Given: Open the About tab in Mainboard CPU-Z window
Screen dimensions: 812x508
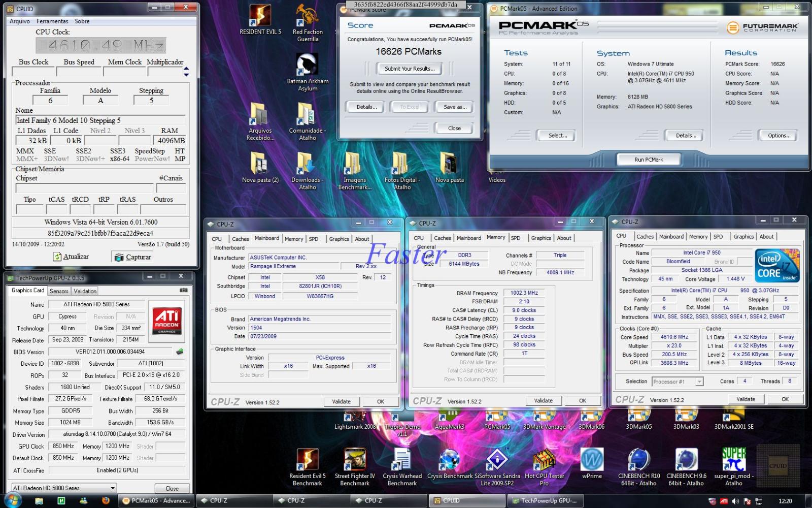Looking at the screenshot, I should (x=362, y=239).
